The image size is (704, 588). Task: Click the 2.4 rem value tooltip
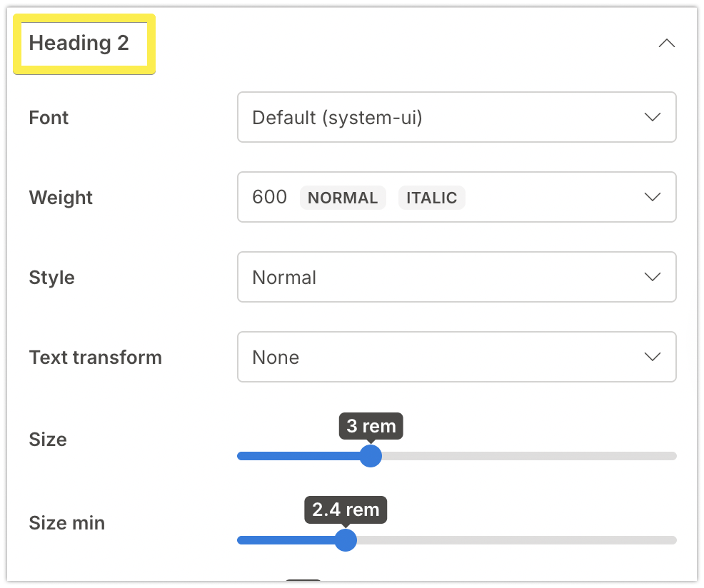coord(346,510)
